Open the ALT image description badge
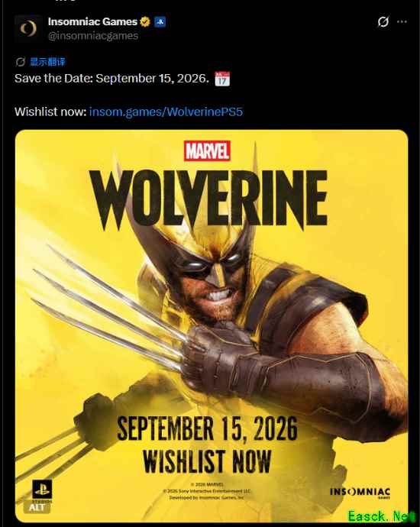Screen dimensions: 420x527 coord(37,507)
